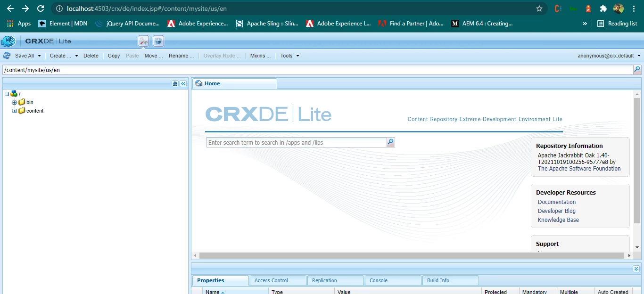Open the Reading list
This screenshot has width=644, height=294.
[617, 24]
